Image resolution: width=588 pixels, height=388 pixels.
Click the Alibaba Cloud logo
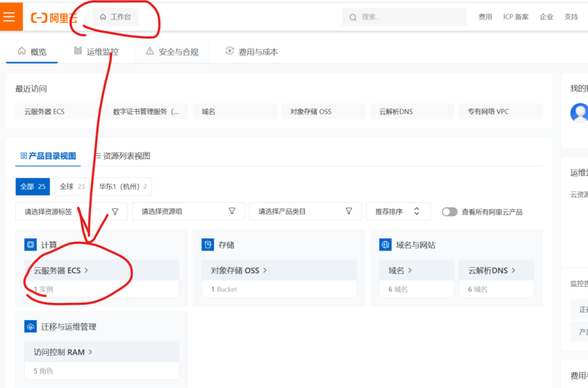[55, 18]
